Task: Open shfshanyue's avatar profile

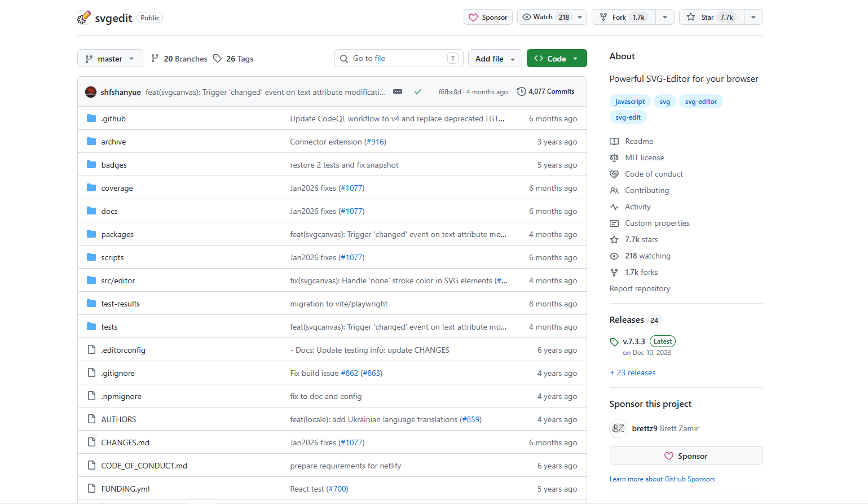Action: (x=91, y=92)
